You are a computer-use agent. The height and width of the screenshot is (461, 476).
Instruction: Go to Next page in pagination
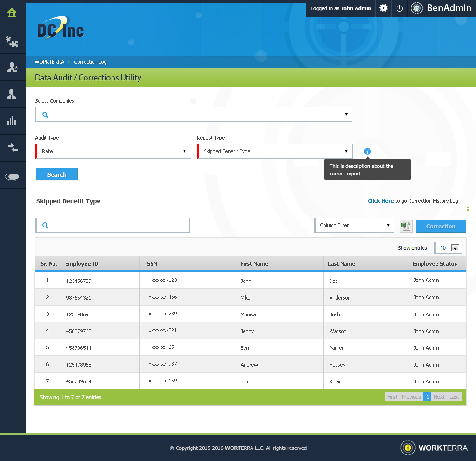tap(439, 397)
